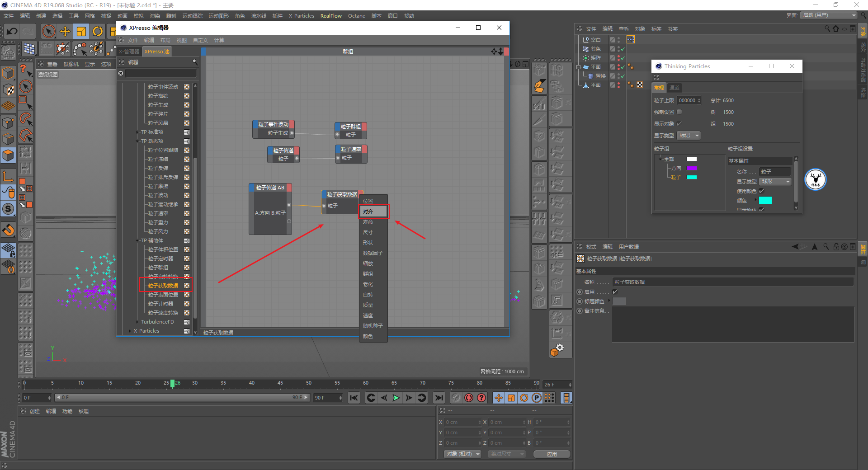The height and width of the screenshot is (470, 868).
Task: Open 用户数据 menu in attribute manager
Action: click(x=628, y=247)
